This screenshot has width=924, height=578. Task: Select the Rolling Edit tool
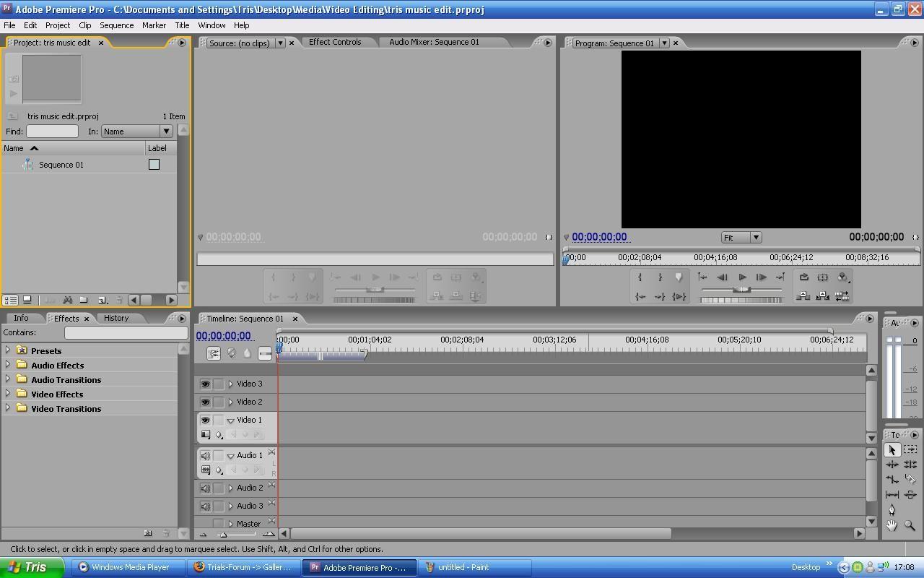click(x=910, y=465)
